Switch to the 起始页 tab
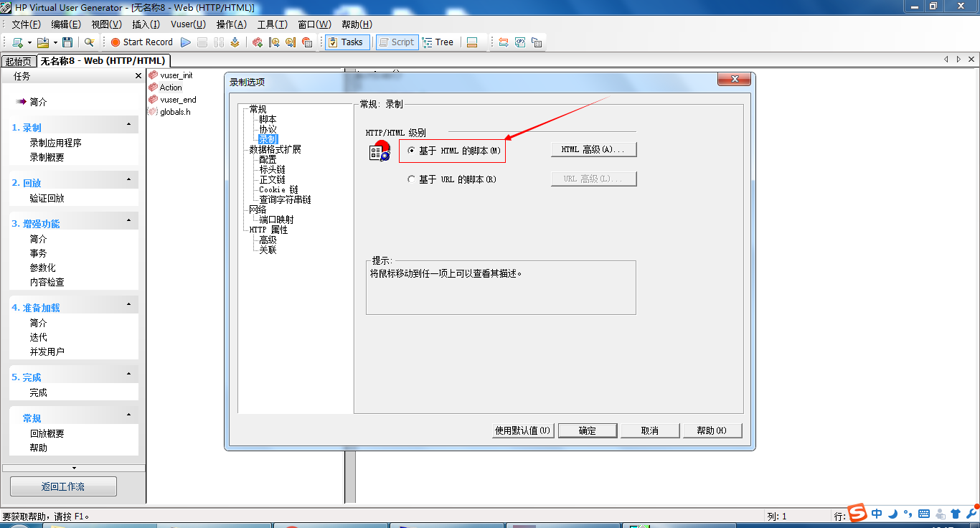 coord(18,62)
